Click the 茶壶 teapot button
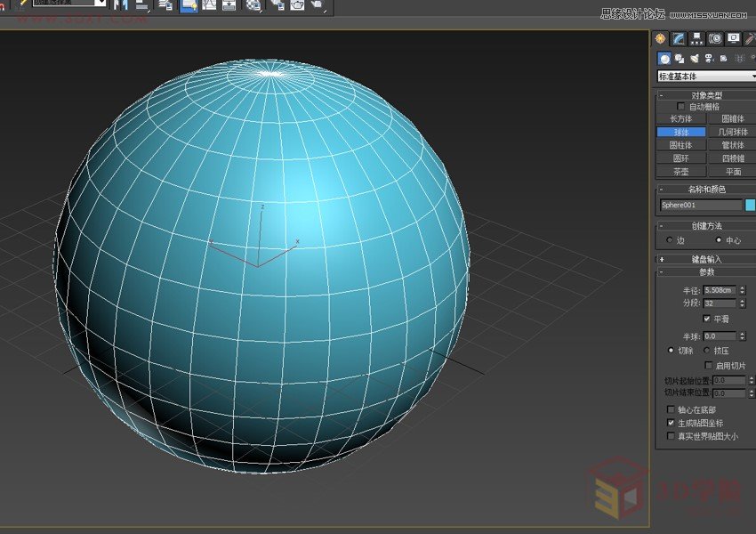Image resolution: width=756 pixels, height=534 pixels. (x=680, y=172)
